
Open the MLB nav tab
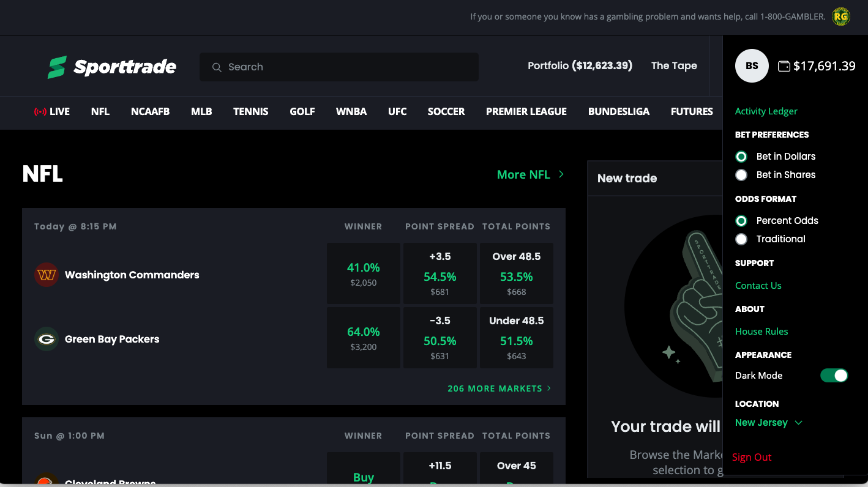201,112
